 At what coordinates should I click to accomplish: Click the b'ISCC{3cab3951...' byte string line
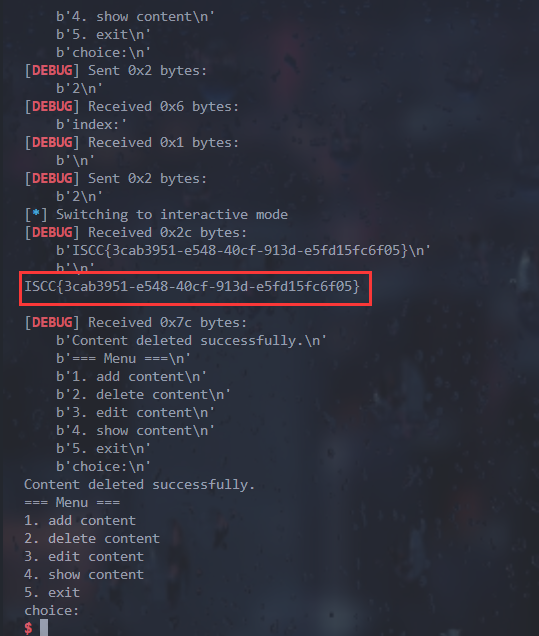[243, 250]
